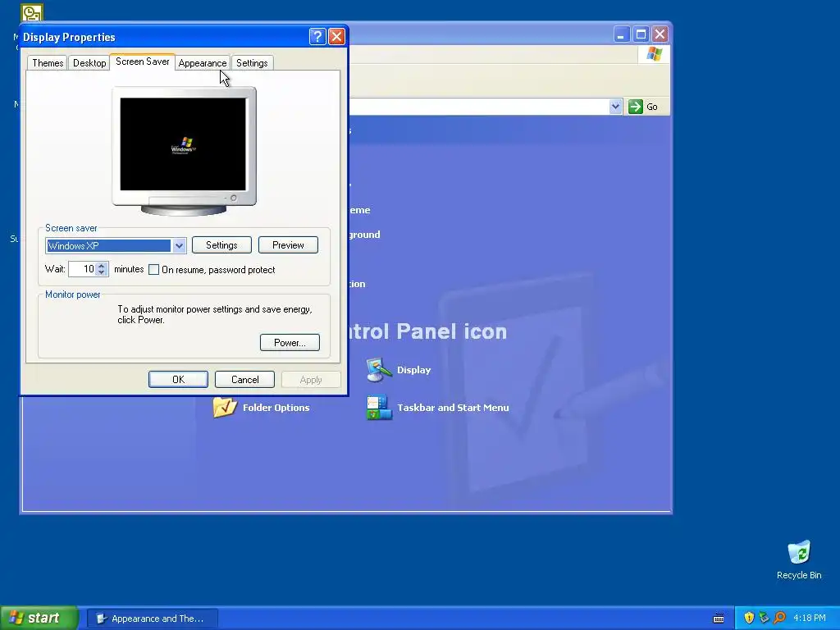The height and width of the screenshot is (630, 840).
Task: Click the orange magnifier tray icon
Action: 779,618
